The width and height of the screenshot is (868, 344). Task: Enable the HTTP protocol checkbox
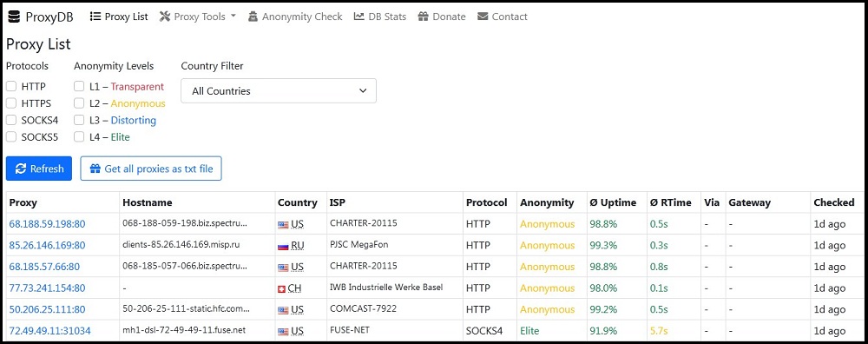click(11, 86)
